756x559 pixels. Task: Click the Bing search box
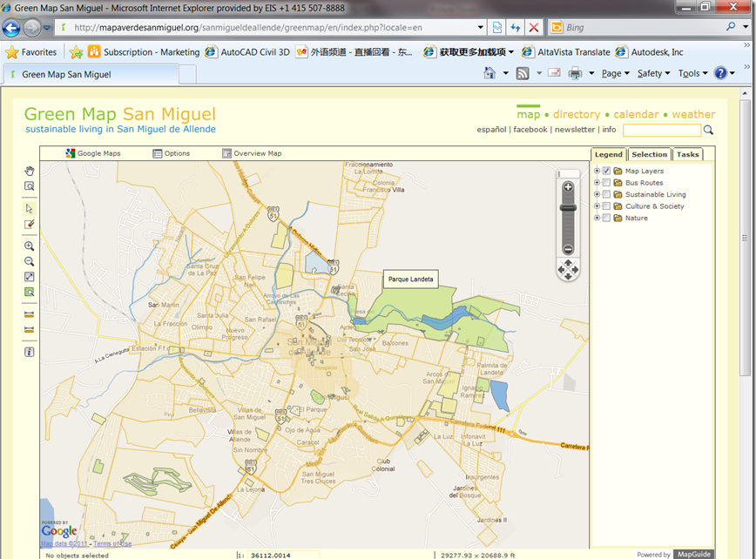pos(645,28)
